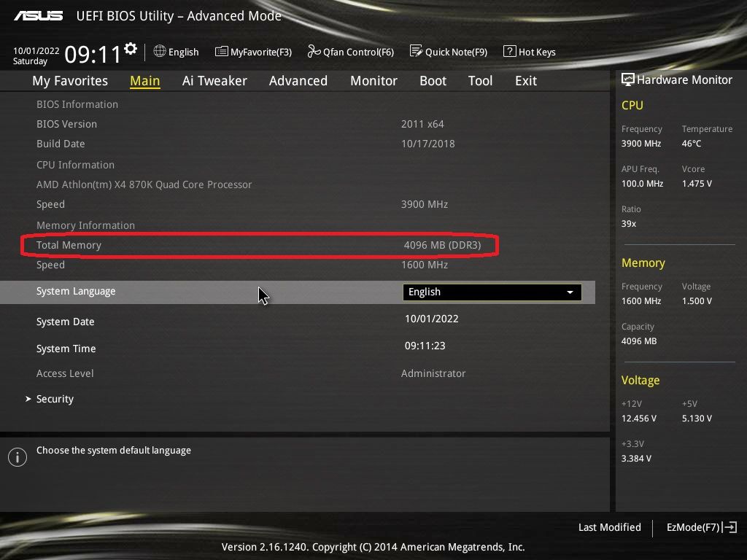
Task: Click the Qfan Control fan icon
Action: coord(314,52)
